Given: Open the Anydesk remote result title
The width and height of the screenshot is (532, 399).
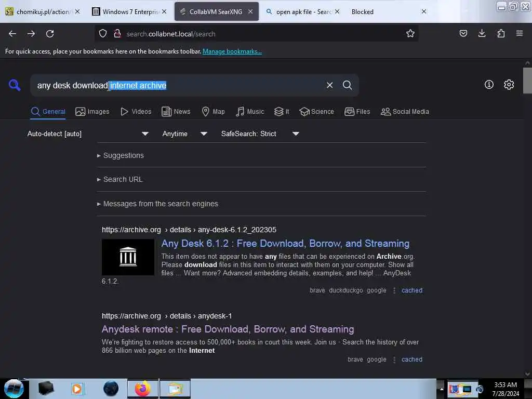Looking at the screenshot, I should tap(228, 329).
